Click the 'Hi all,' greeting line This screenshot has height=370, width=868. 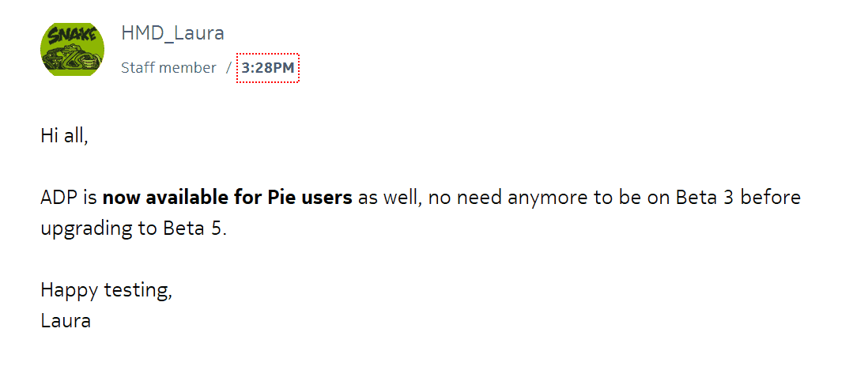(64, 136)
